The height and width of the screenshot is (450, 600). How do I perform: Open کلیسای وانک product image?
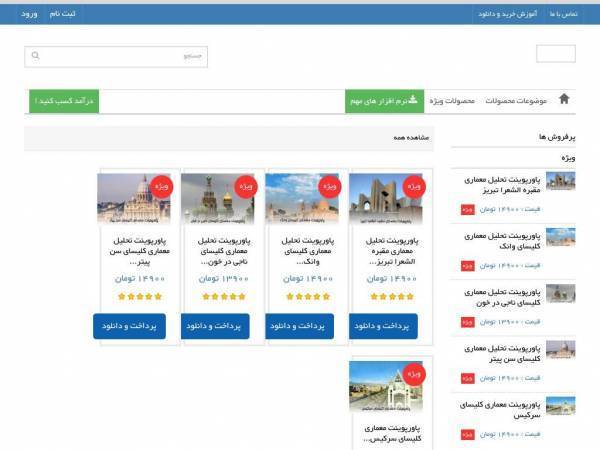coord(302,198)
